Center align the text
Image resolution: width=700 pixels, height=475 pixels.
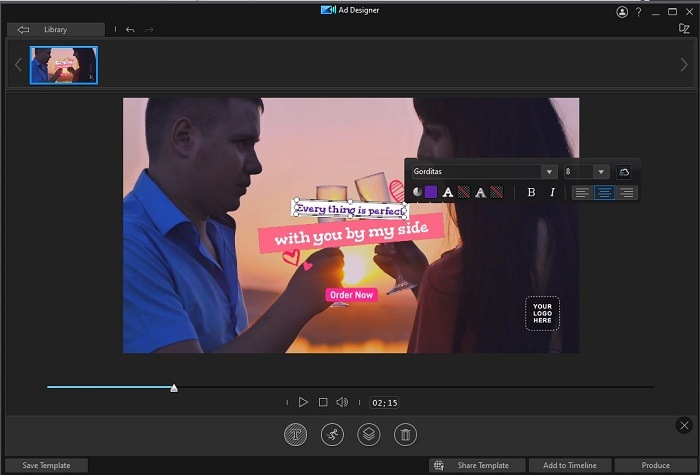604,192
